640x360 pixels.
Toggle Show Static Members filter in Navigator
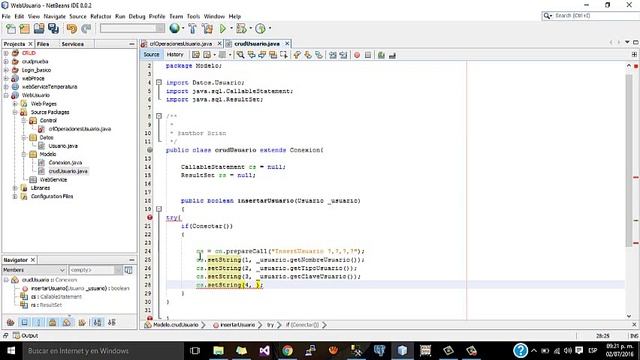pos(39,322)
